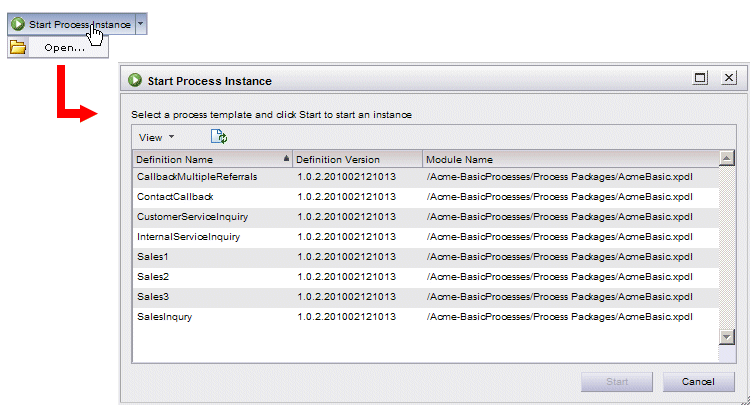Sort by the Definition Version column header
This screenshot has width=754, height=410.
357,159
